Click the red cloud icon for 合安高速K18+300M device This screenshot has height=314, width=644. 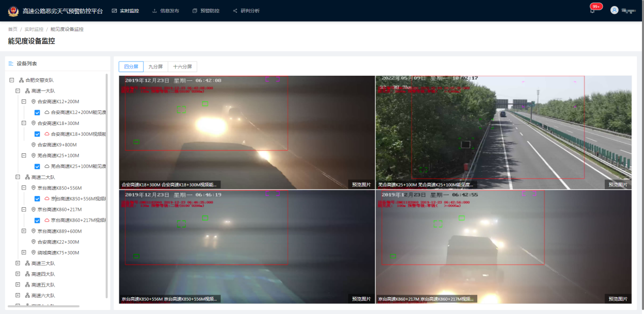point(47,134)
